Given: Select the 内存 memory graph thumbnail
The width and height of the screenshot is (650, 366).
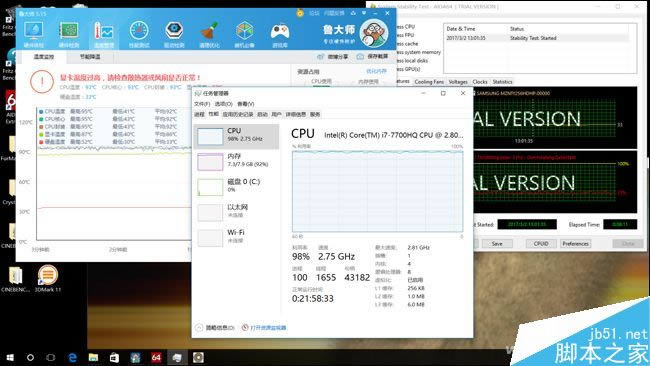Looking at the screenshot, I should click(210, 162).
